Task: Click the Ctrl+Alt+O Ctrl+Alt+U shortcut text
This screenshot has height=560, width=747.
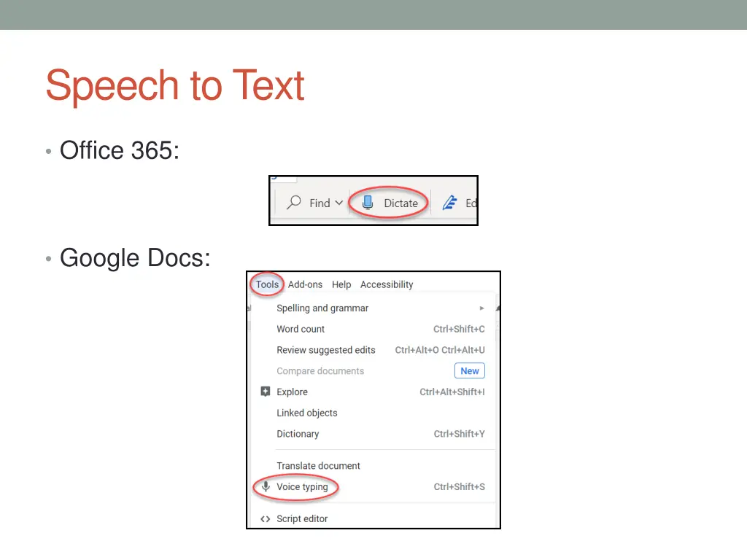Action: [440, 350]
